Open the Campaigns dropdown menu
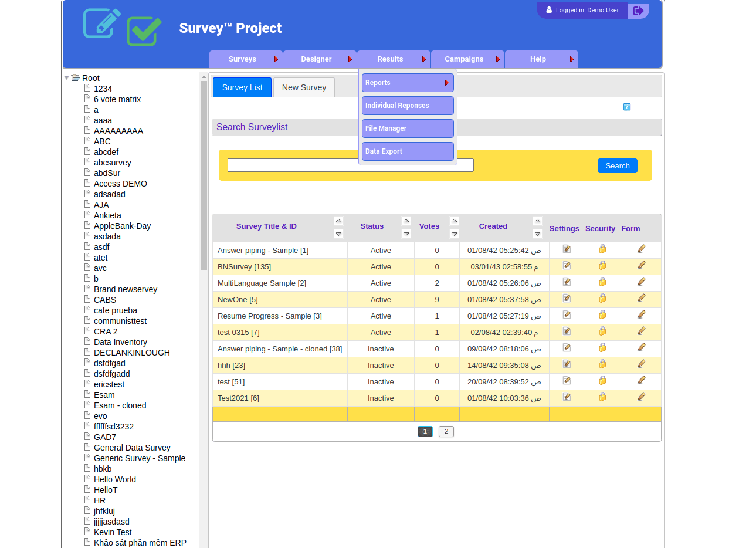756x548 pixels. point(467,59)
